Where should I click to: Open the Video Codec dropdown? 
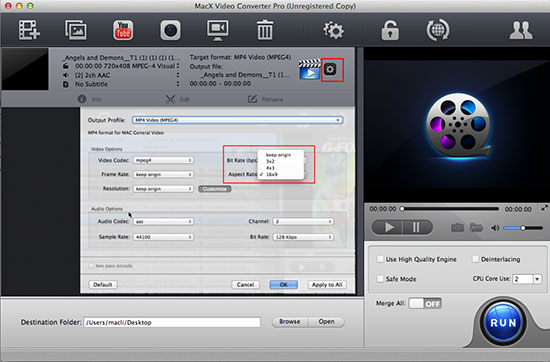(163, 160)
